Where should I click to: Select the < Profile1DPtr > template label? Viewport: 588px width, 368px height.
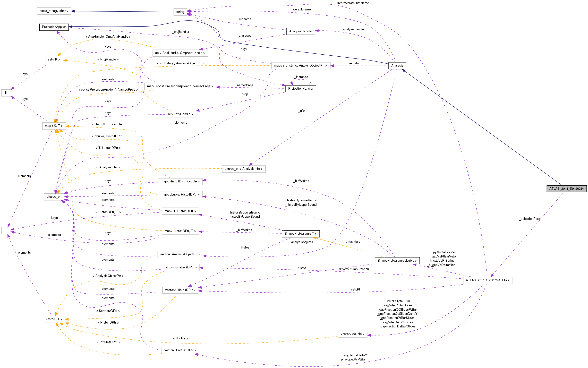point(108,342)
